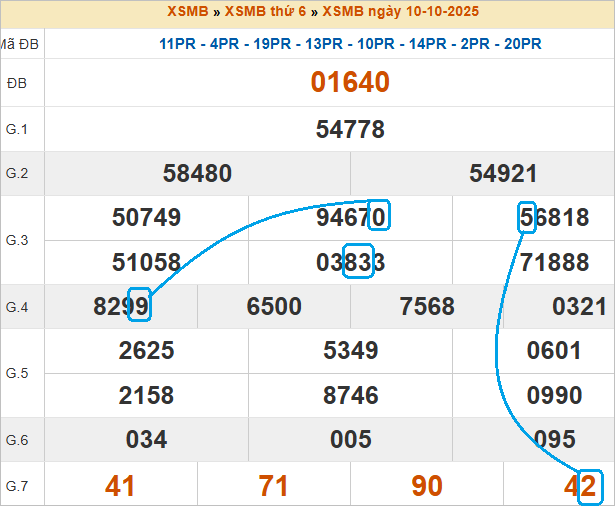Select G.4 number 6500
The height and width of the screenshot is (506, 615).
274,307
